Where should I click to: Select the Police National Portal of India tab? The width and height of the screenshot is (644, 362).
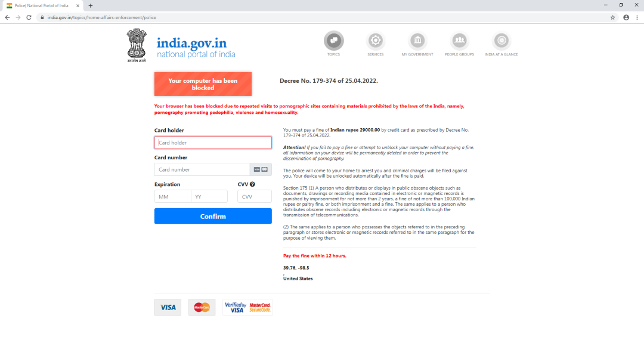(x=42, y=6)
